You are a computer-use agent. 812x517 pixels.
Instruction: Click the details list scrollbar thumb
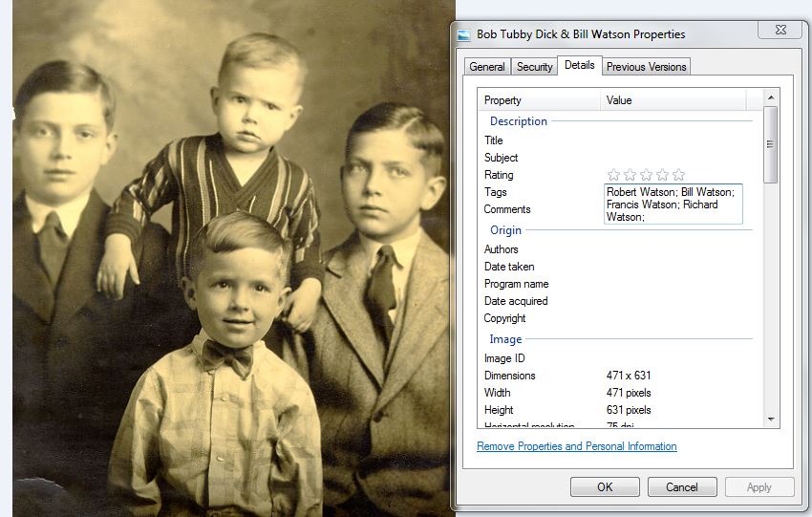771,143
